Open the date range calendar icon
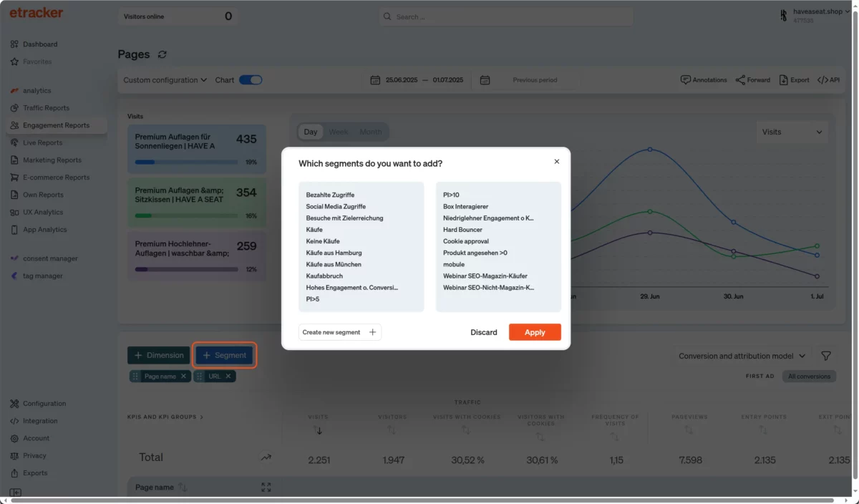This screenshot has width=859, height=504. [x=375, y=80]
